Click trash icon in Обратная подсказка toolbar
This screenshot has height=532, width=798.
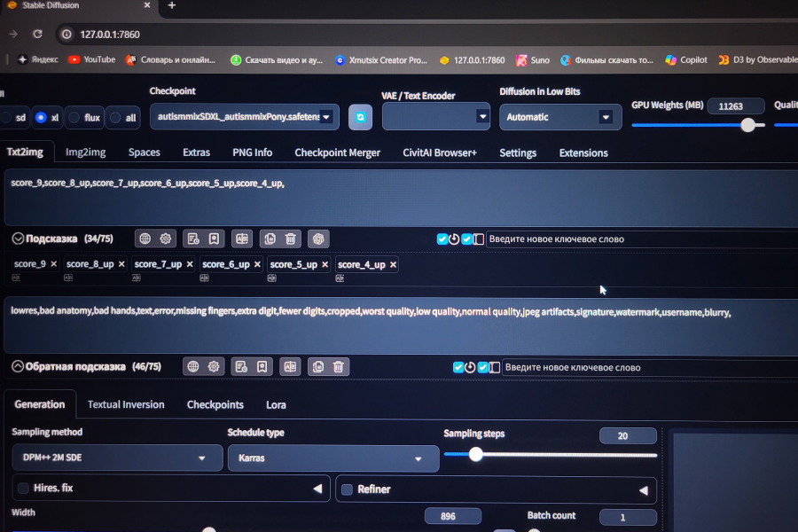tap(339, 366)
